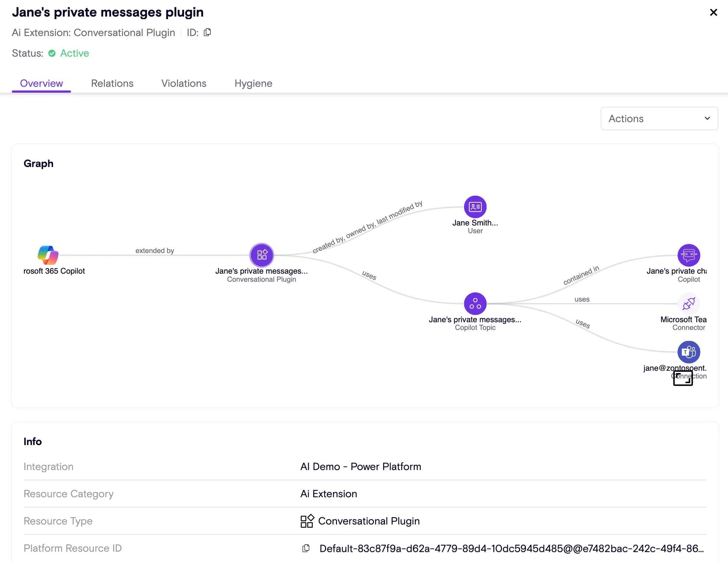Select the Overview tab
The height and width of the screenshot is (562, 728).
click(41, 83)
